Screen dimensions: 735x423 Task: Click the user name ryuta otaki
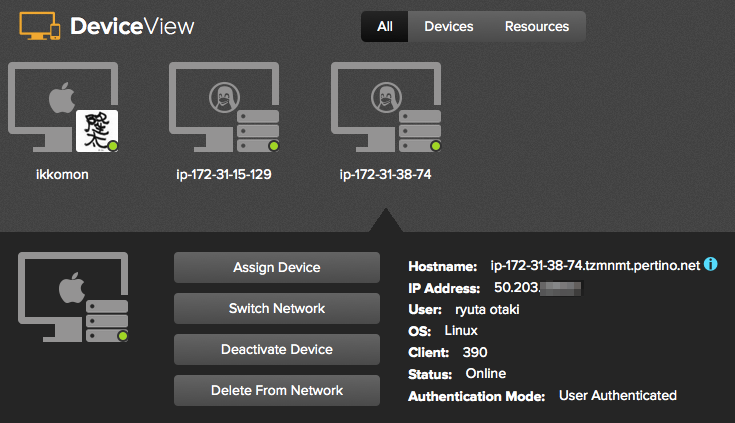pyautogui.click(x=487, y=310)
